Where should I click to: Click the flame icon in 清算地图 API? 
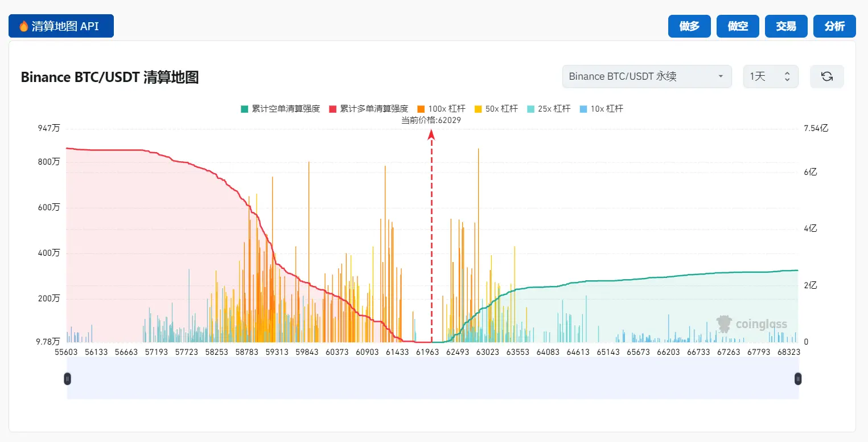point(24,26)
